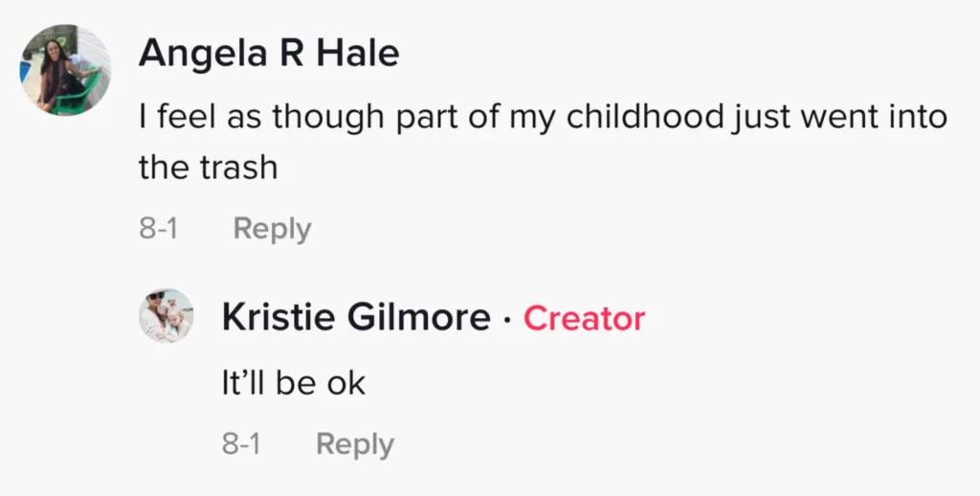Reply to Kristie Gilmore's comment
Image resolution: width=980 pixels, height=496 pixels.
click(x=354, y=444)
